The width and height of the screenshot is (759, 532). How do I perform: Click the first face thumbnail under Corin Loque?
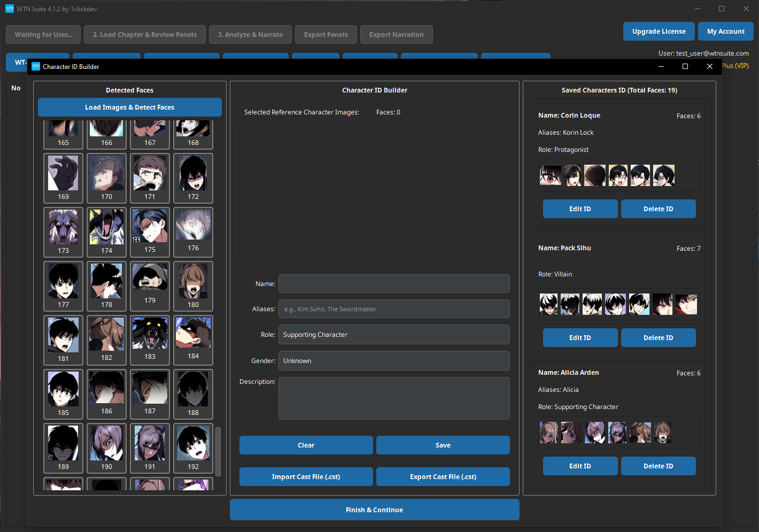550,175
